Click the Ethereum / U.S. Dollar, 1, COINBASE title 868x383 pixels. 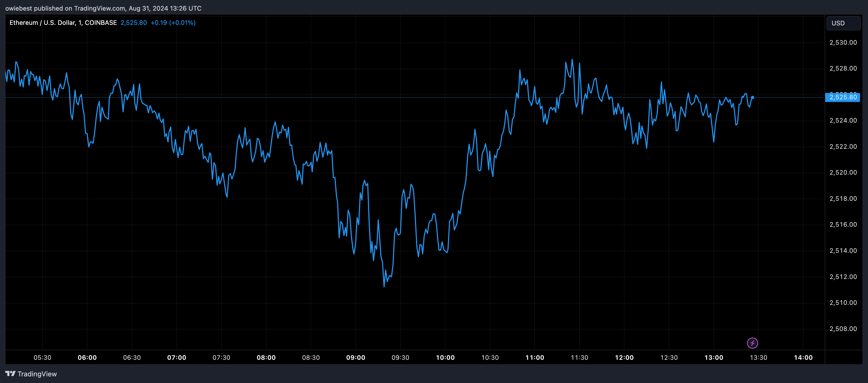63,22
